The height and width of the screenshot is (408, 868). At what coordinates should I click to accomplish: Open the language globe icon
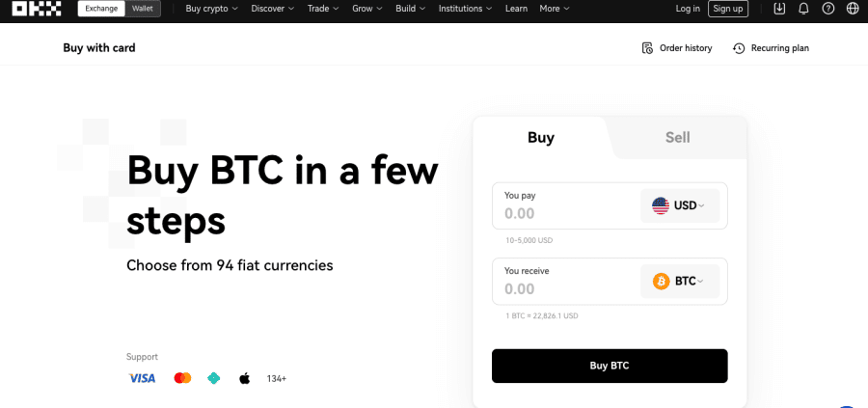pos(854,9)
